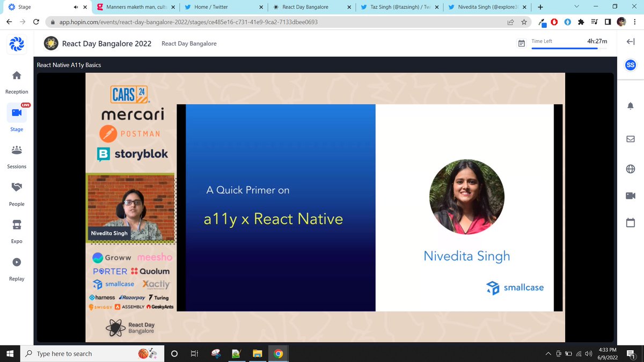
Task: Click the address bar URL
Action: [x=188, y=22]
